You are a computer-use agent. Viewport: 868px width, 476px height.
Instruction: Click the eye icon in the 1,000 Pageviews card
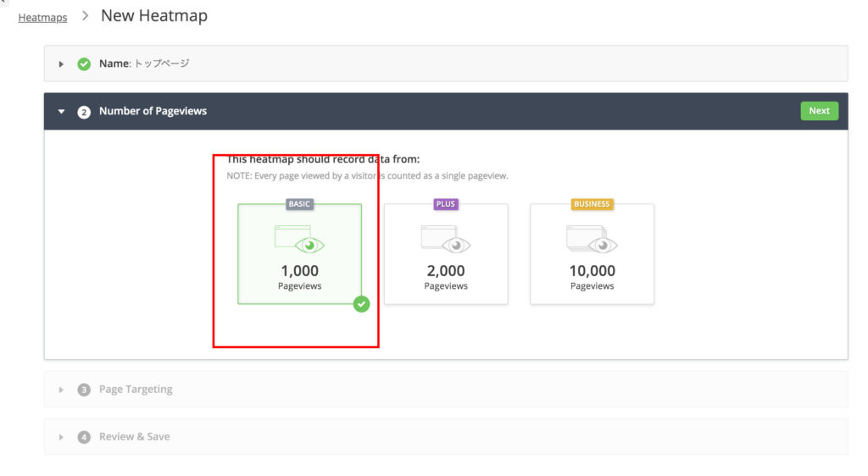click(x=309, y=245)
